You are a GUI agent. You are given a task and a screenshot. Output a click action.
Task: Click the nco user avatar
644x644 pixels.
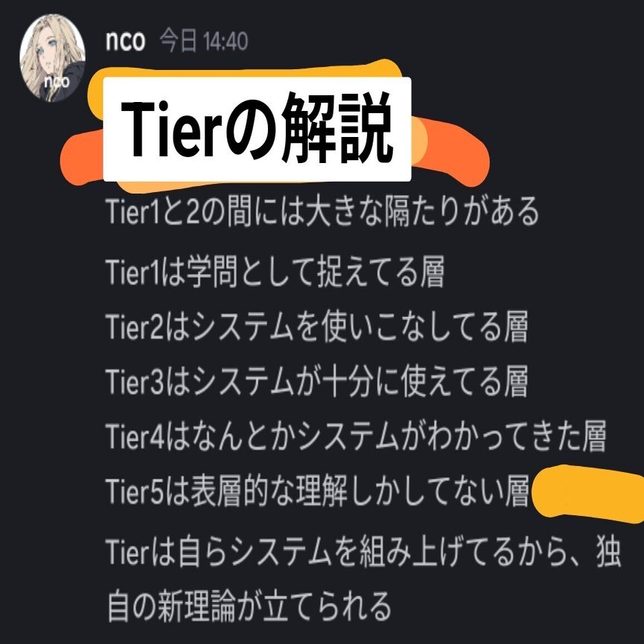(52, 58)
